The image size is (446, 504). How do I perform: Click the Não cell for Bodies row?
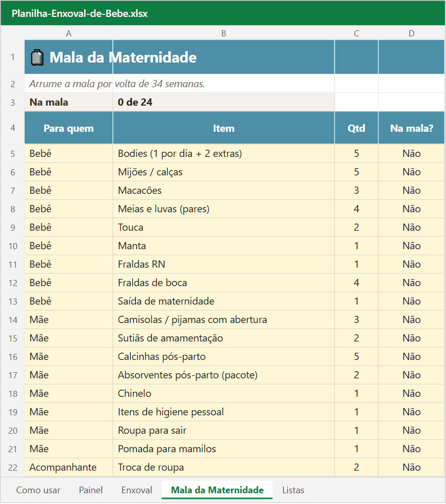[x=412, y=153]
